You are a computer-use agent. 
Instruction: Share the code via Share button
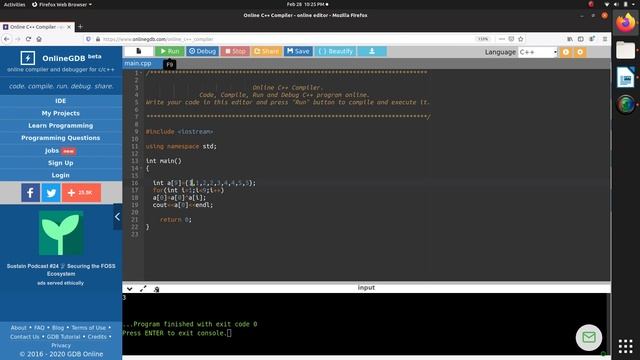click(x=266, y=51)
